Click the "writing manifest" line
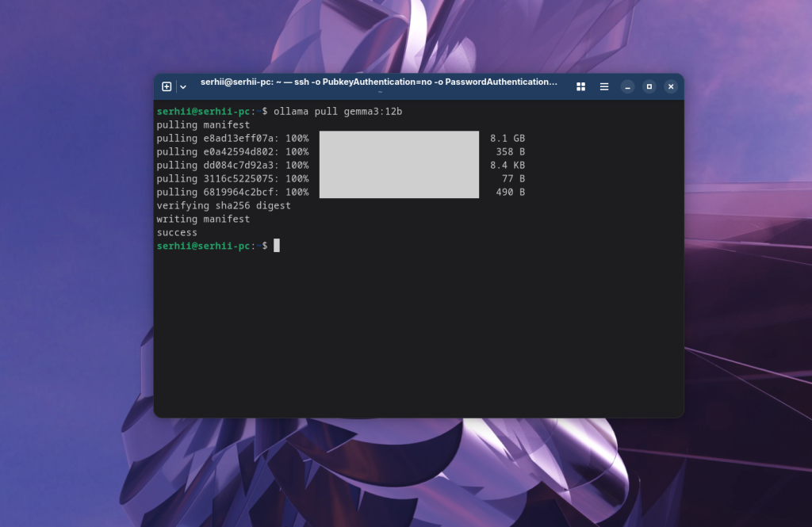This screenshot has height=527, width=812. 203,219
